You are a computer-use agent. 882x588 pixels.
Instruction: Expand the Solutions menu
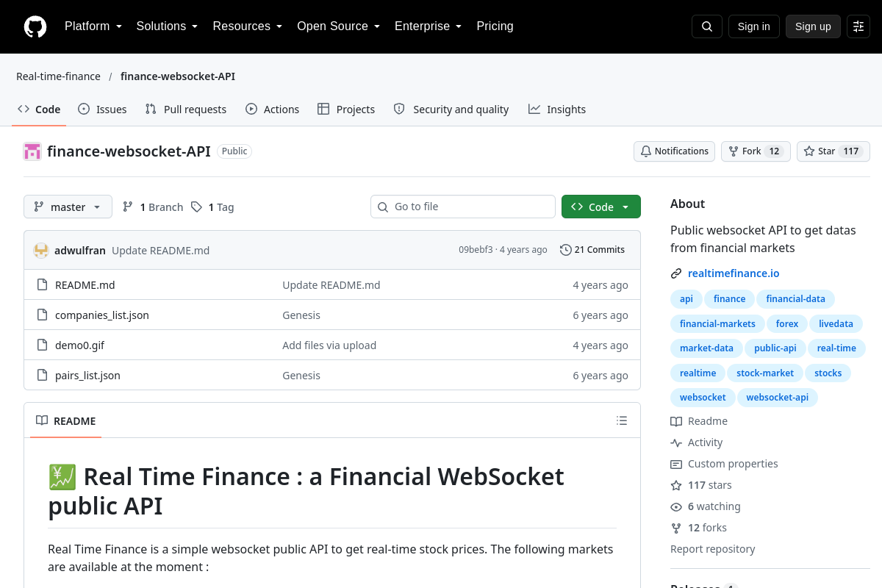coord(167,26)
